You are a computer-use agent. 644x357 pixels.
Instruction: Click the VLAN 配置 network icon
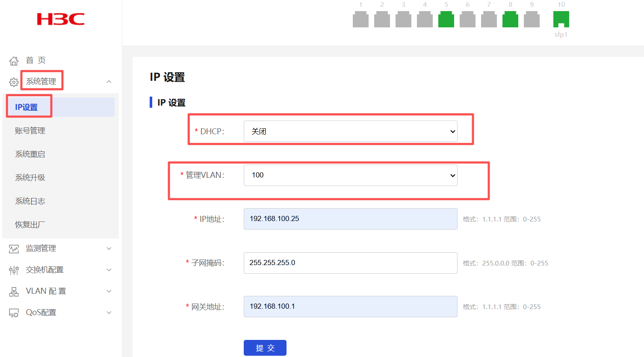[14, 292]
